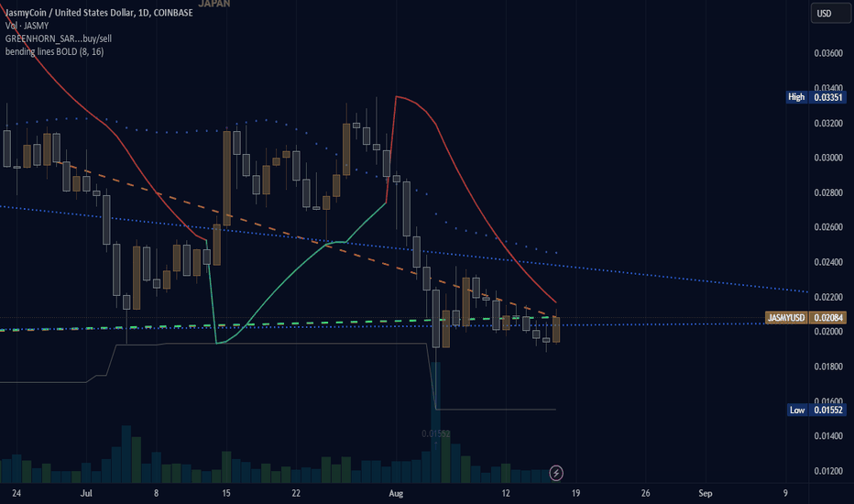Click the Jul date on time axis

(x=86, y=493)
